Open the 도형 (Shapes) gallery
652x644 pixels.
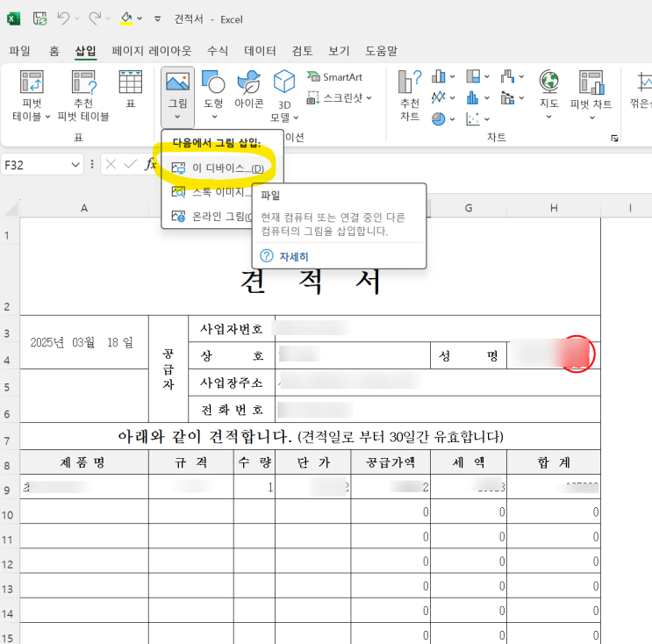(213, 84)
